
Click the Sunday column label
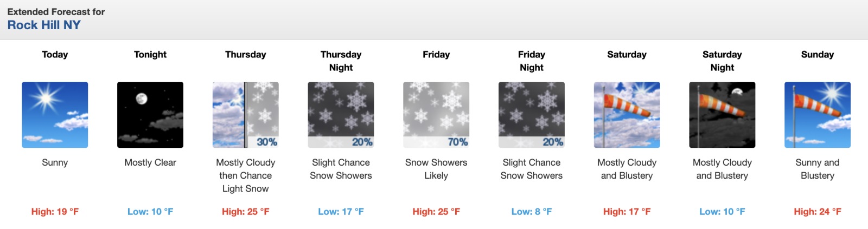(818, 54)
